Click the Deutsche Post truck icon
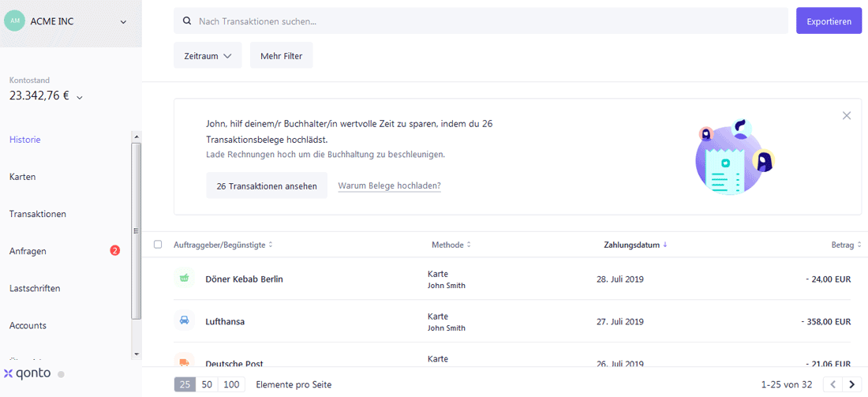The height and width of the screenshot is (397, 868). pyautogui.click(x=184, y=362)
